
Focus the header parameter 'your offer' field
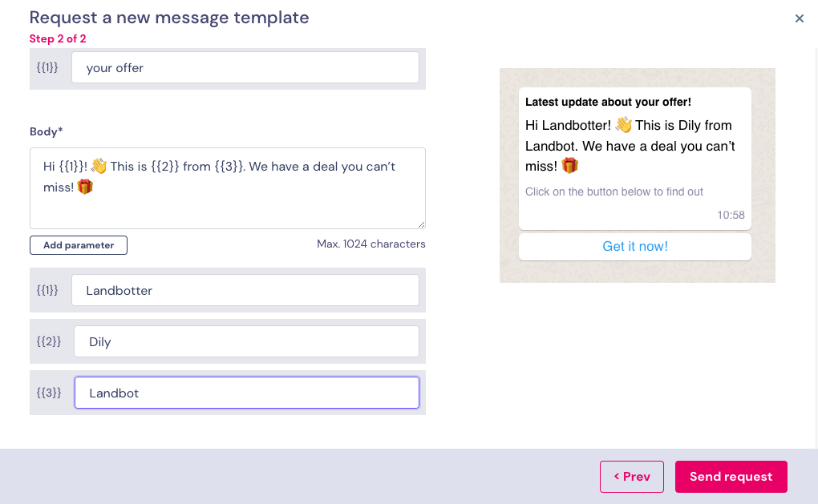[245, 67]
